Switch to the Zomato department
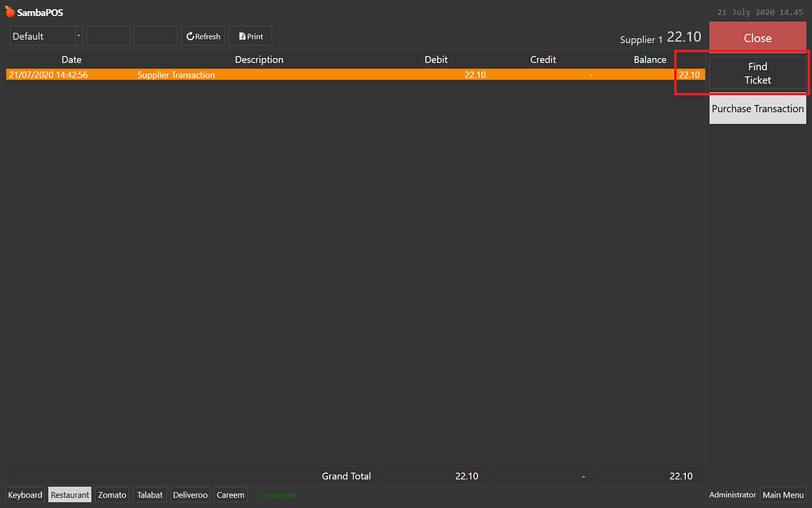 click(112, 495)
